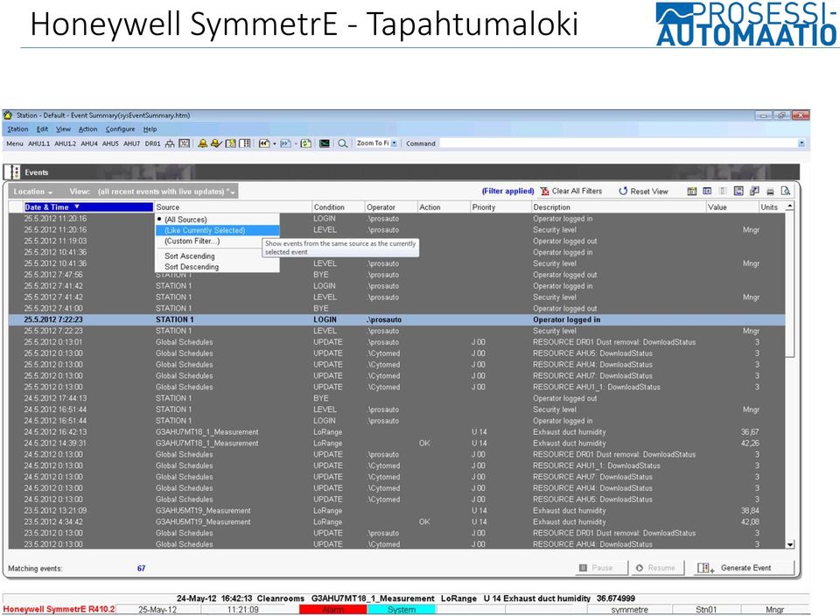Click the event list scroll up arrow
This screenshot has height=616, width=840.
(x=789, y=206)
